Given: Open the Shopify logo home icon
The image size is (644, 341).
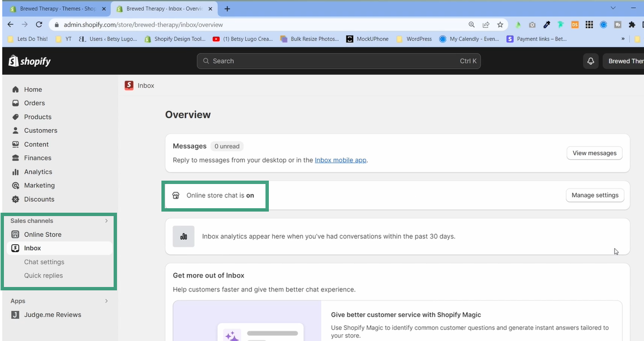Looking at the screenshot, I should point(13,61).
